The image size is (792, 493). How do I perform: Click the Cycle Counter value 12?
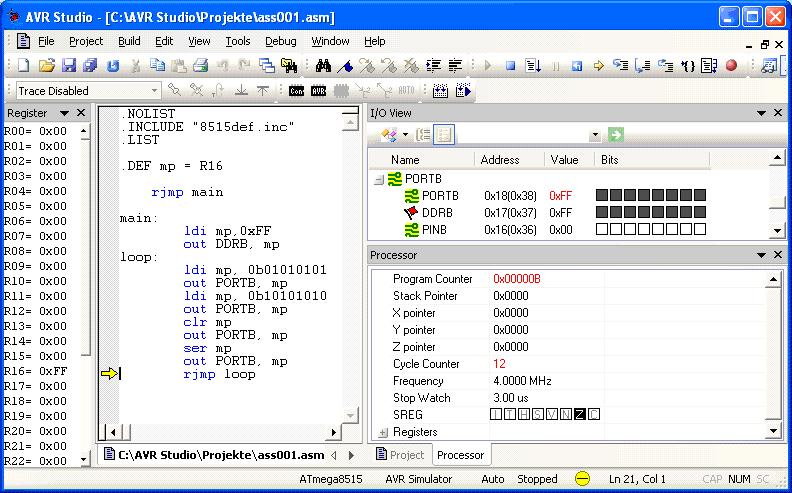point(499,364)
